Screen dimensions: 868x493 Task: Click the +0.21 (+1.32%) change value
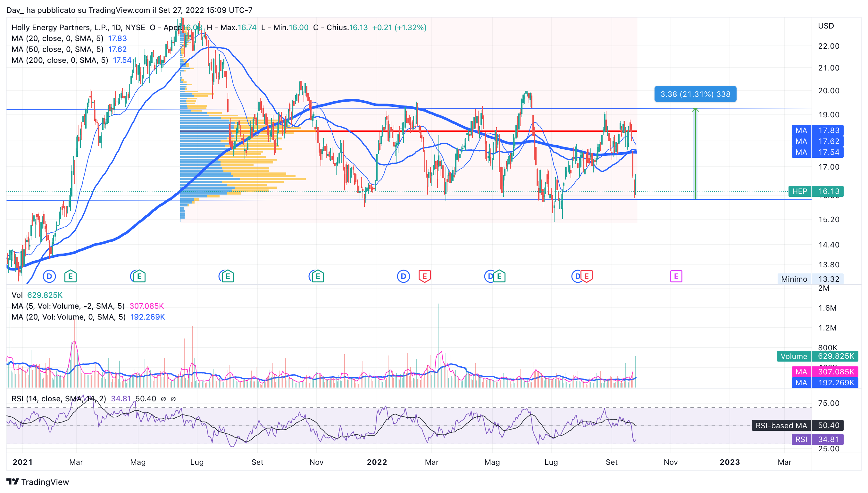click(399, 28)
